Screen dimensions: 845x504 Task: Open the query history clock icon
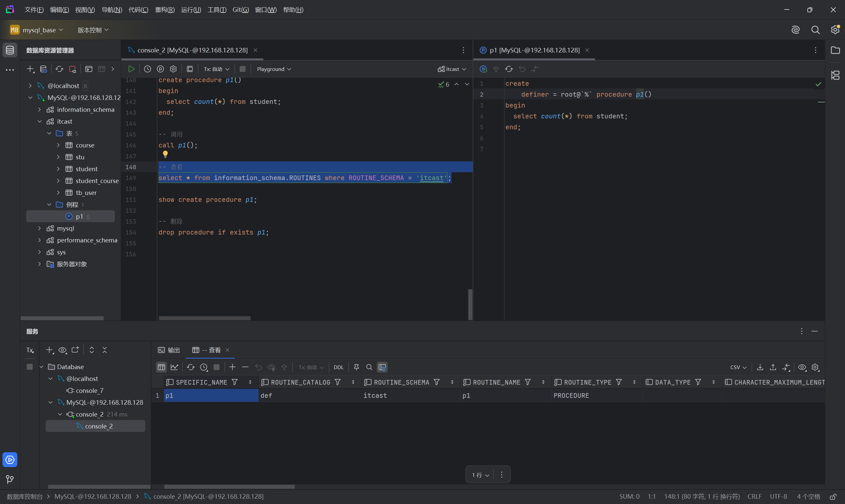147,69
